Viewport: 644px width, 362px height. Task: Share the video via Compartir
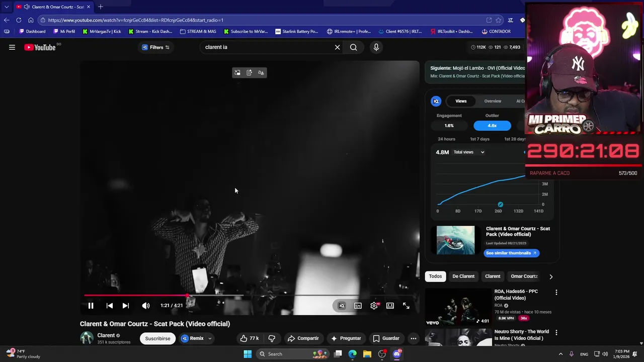[303, 338]
